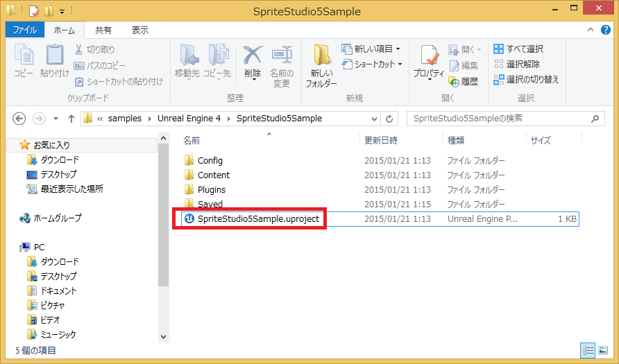Select the Share (共有) tab

[103, 30]
